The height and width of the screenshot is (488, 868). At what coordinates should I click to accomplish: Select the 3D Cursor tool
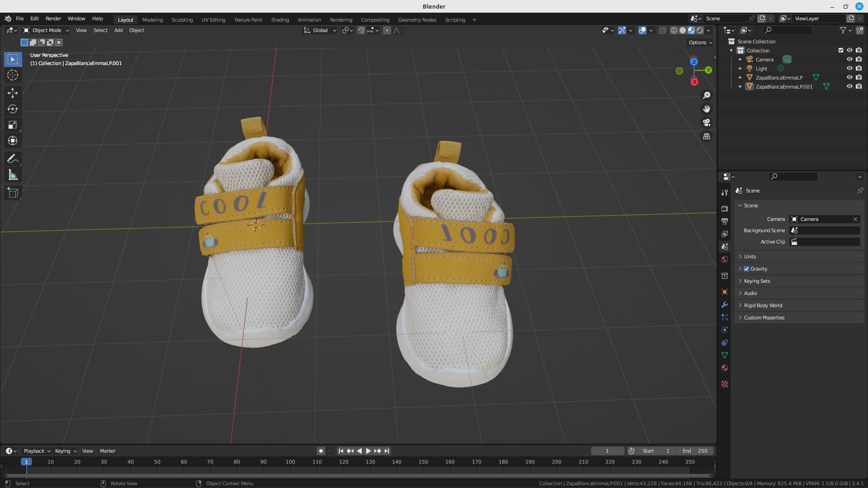tap(13, 75)
